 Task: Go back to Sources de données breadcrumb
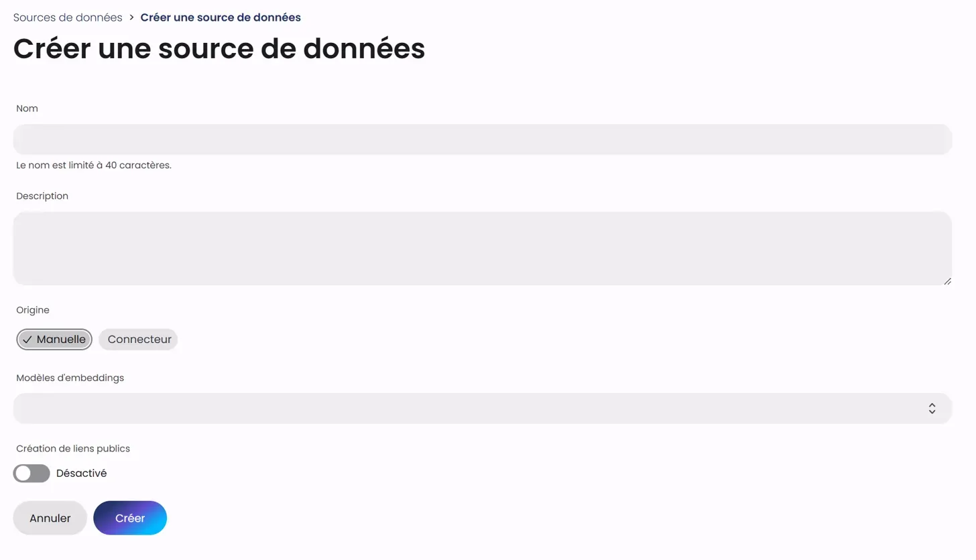coord(68,17)
